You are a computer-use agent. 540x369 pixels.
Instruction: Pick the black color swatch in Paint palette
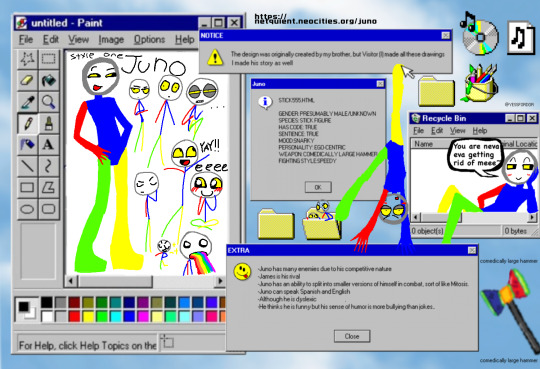click(x=47, y=302)
